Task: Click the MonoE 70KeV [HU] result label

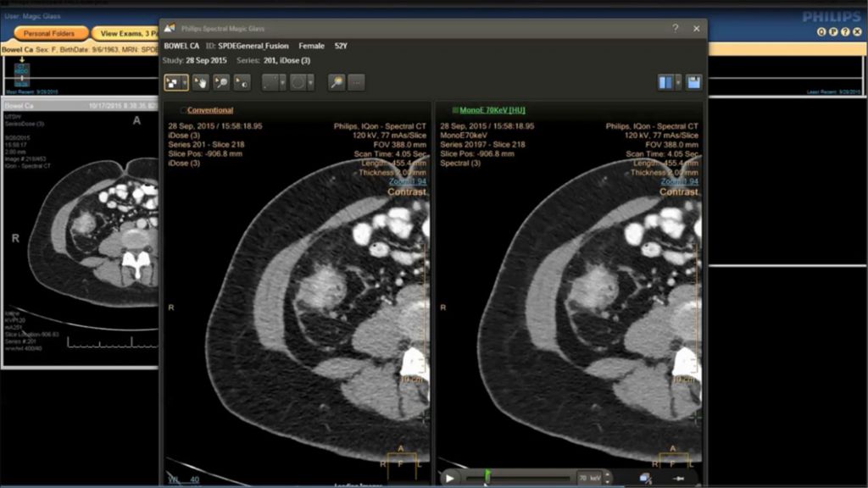Action: point(492,110)
